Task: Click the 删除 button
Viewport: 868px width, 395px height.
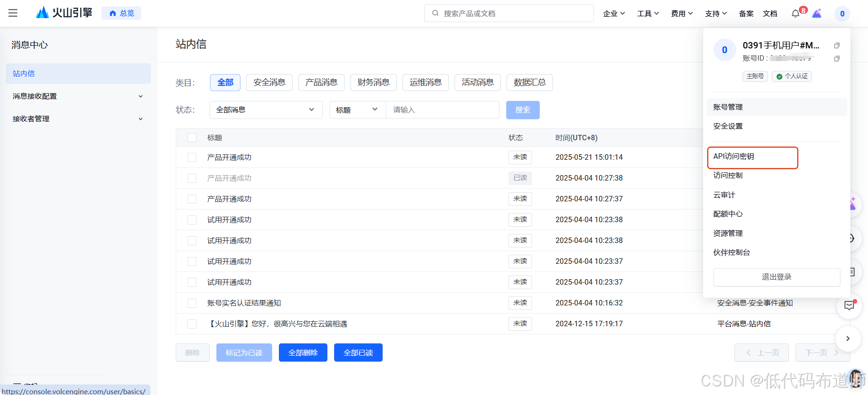Action: point(192,352)
